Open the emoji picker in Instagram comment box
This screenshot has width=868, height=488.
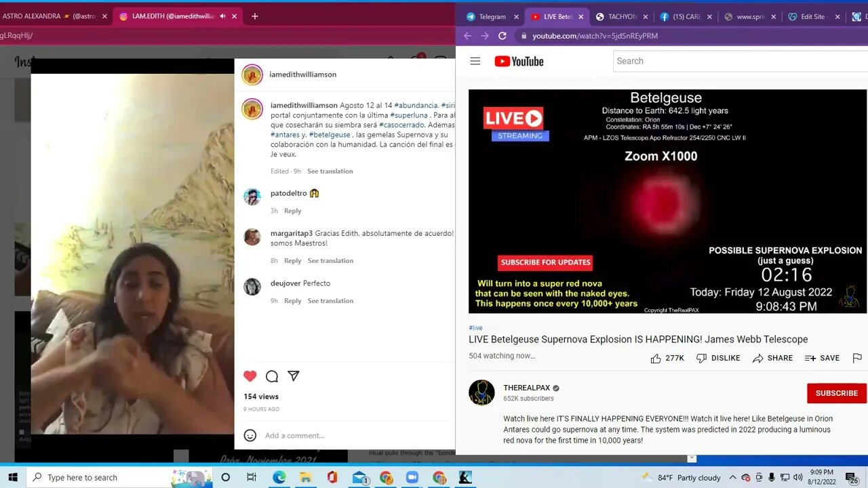tap(250, 435)
